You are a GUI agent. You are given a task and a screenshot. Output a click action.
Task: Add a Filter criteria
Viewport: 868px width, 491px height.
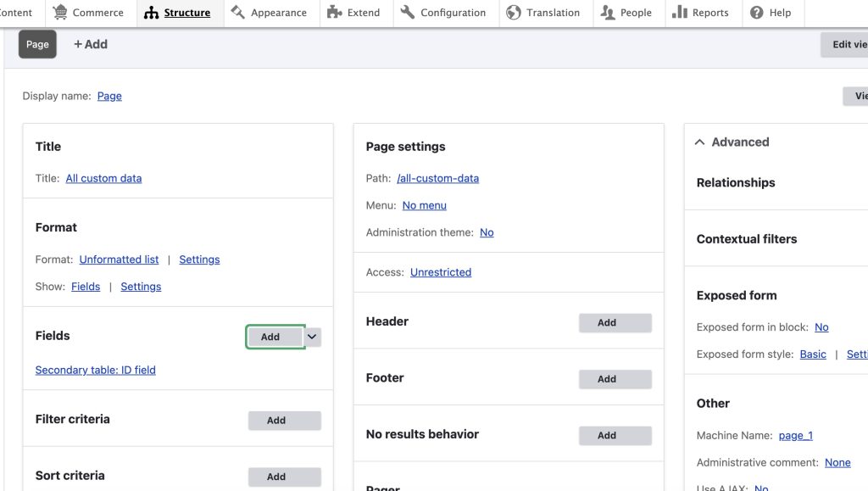(285, 420)
